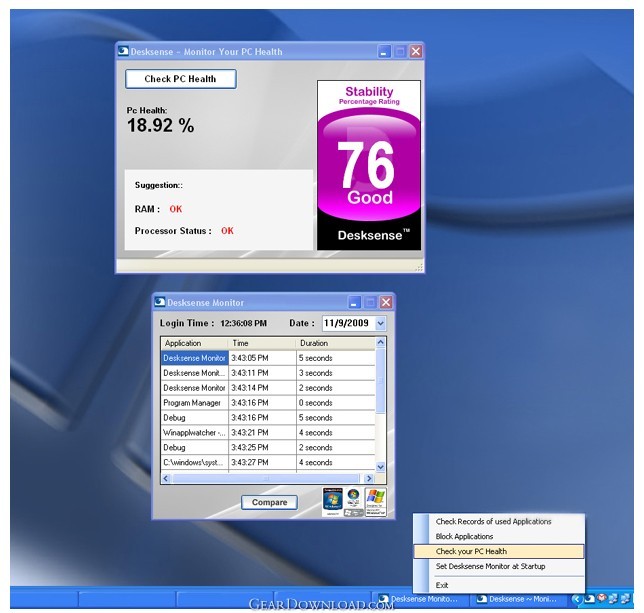Screen dimensions: 644x613
Task: Sort by the Application column header
Action: (194, 343)
